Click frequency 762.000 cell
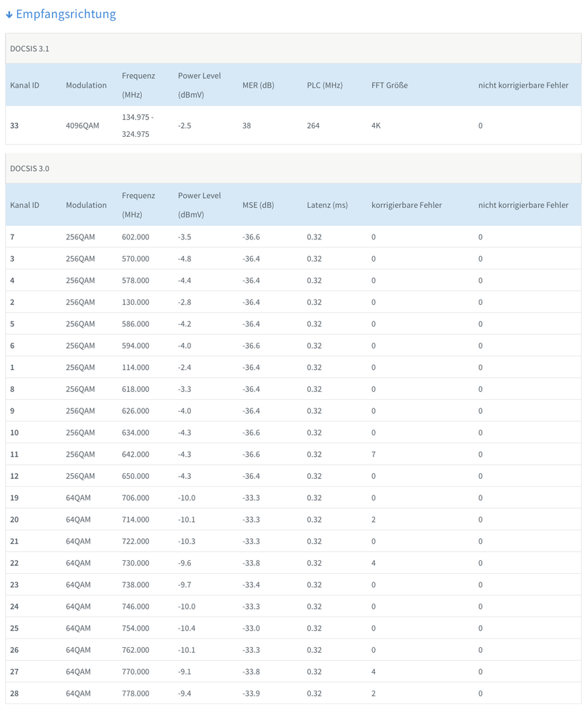This screenshot has height=712, width=588. (135, 650)
